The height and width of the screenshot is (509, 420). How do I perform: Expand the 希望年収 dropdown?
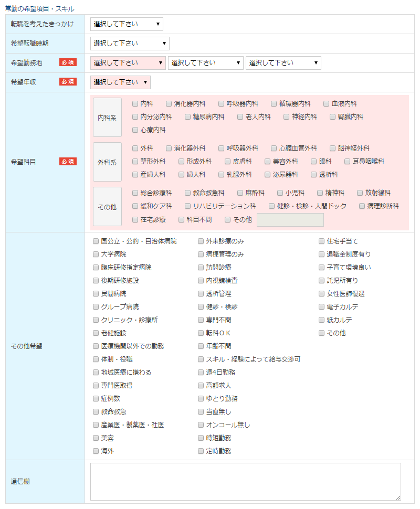point(120,82)
